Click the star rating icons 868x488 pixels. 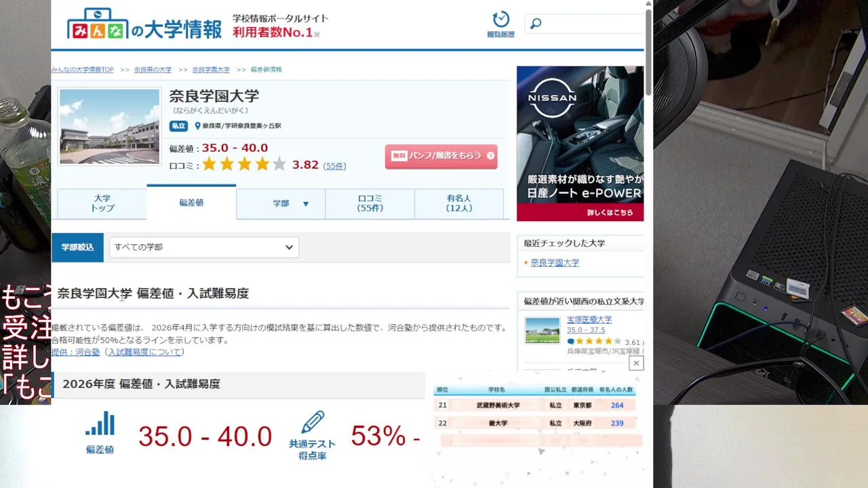point(244,165)
